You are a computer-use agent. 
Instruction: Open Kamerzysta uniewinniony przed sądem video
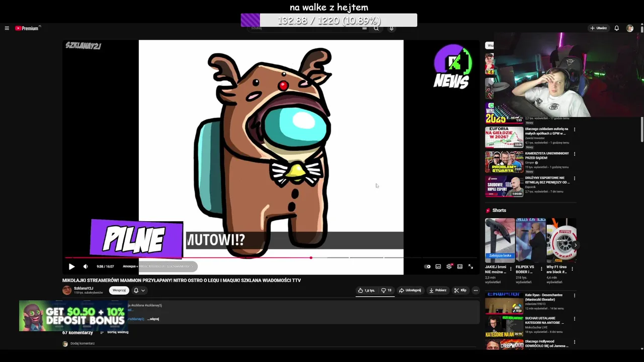pyautogui.click(x=547, y=155)
